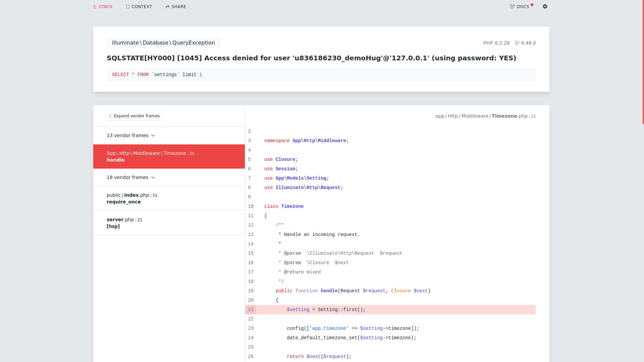
Task: Expand the 13 vendor frames group
Action: (x=130, y=135)
